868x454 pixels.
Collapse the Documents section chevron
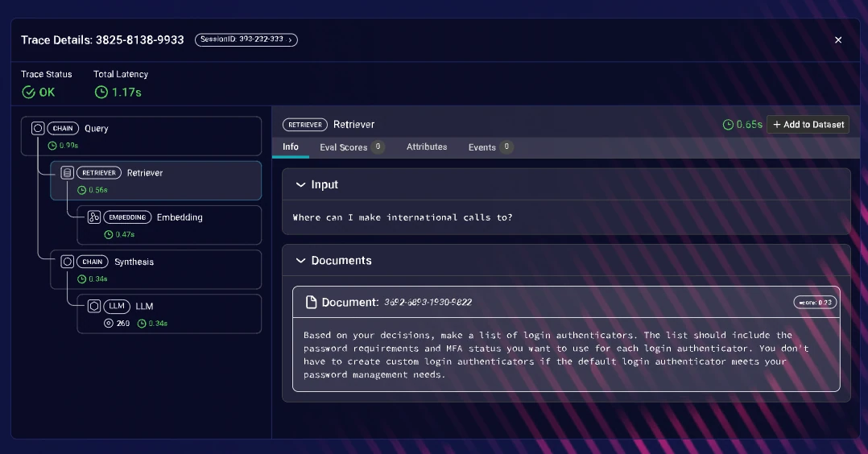click(x=300, y=260)
